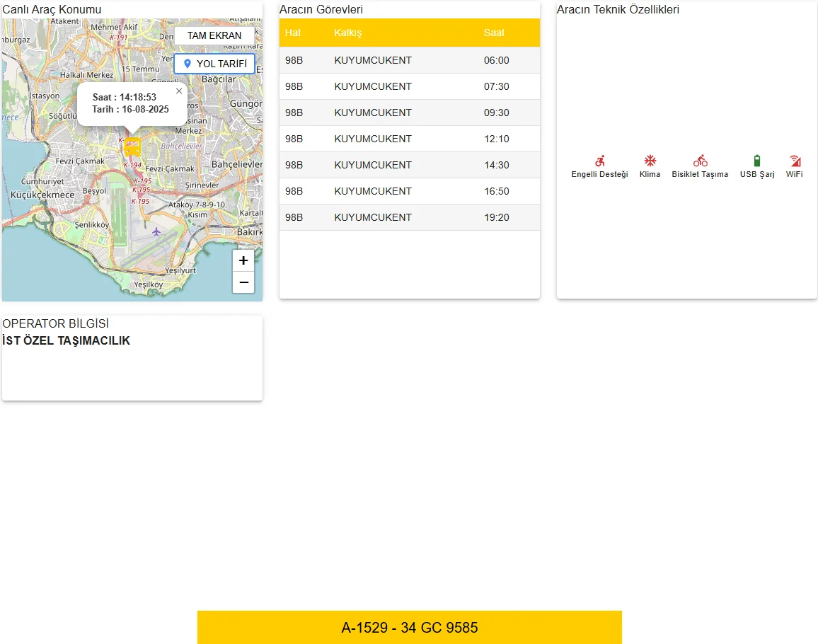Click the yellow bus marker on map
818x644 pixels.
pos(132,147)
